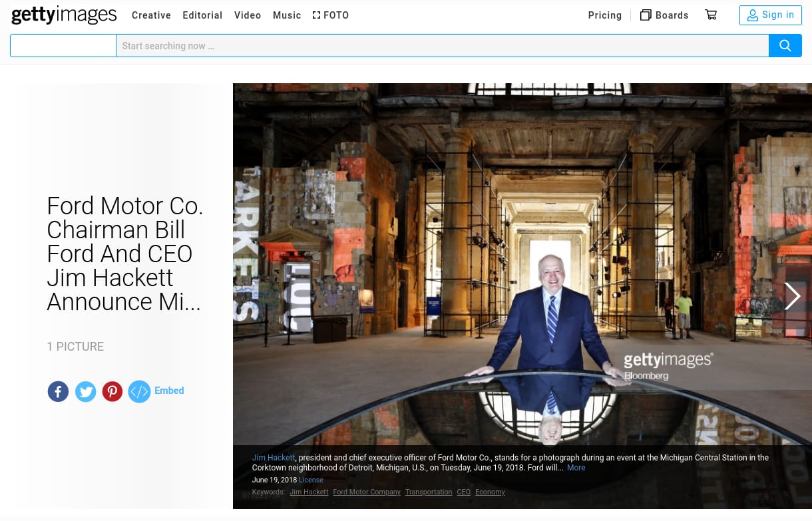812x521 pixels.
Task: Open the Music menu
Action: 287,15
